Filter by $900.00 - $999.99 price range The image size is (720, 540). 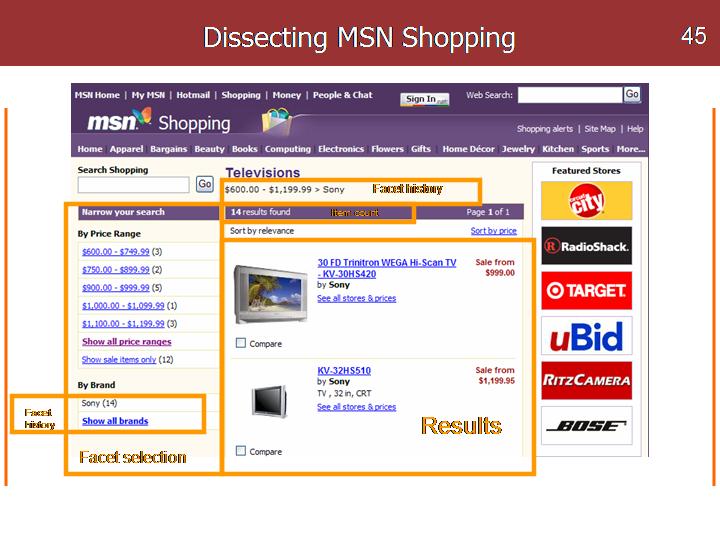116,287
